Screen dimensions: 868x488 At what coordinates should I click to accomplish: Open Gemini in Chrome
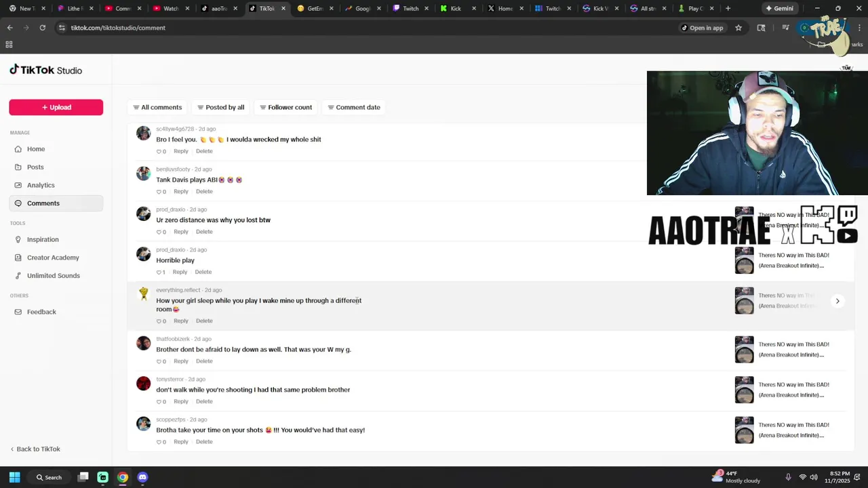coord(779,8)
